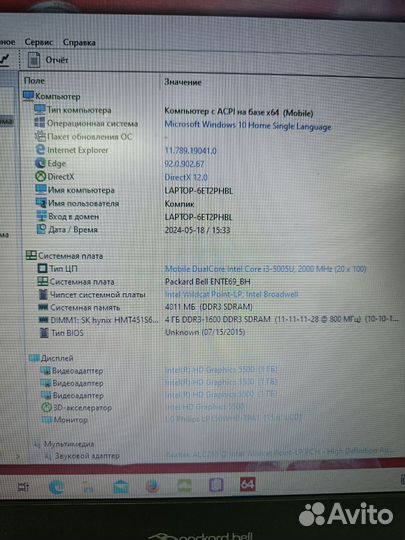Viewport: 405px width, 540px height.
Task: Open the 11.789.19041.0 Internet Explorer link
Action: tap(190, 150)
